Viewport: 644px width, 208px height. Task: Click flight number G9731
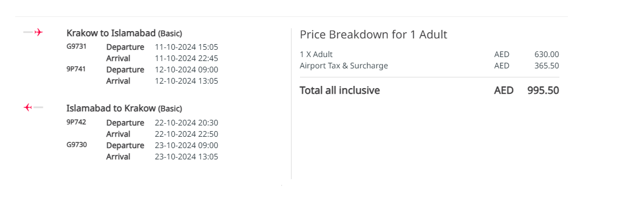pyautogui.click(x=76, y=46)
